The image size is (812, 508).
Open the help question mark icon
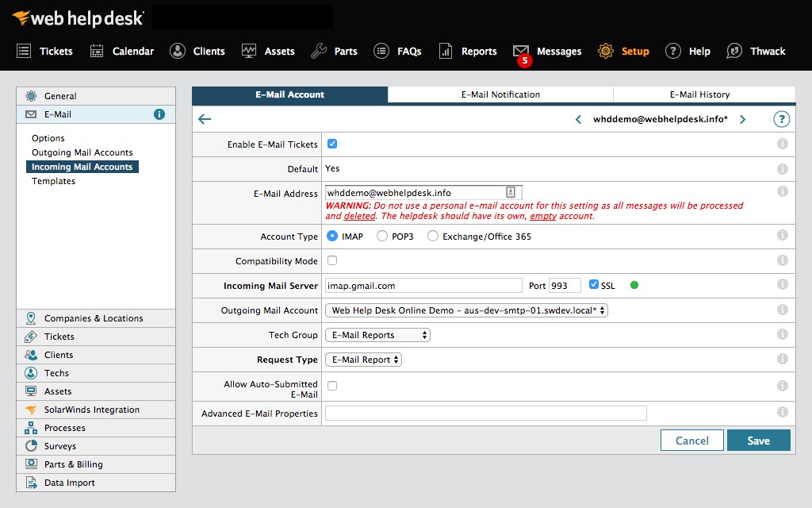[x=782, y=117]
